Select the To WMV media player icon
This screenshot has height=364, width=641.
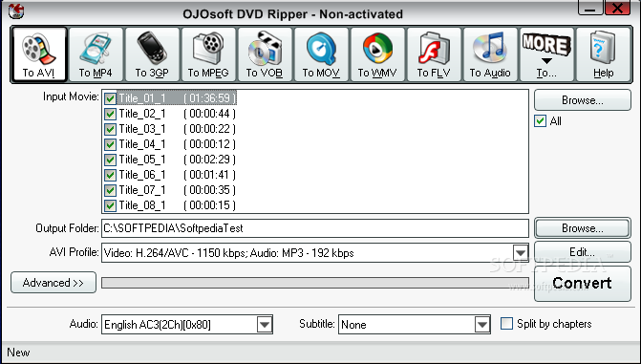coord(377,54)
